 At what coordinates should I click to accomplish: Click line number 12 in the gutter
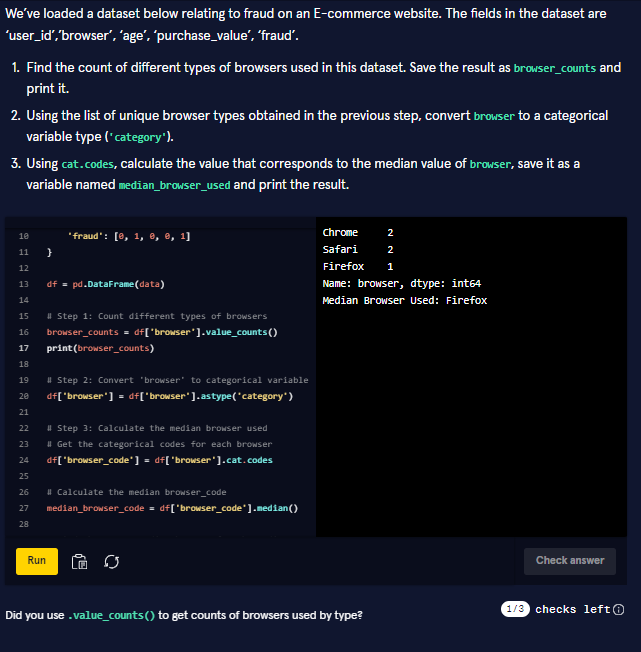point(24,268)
